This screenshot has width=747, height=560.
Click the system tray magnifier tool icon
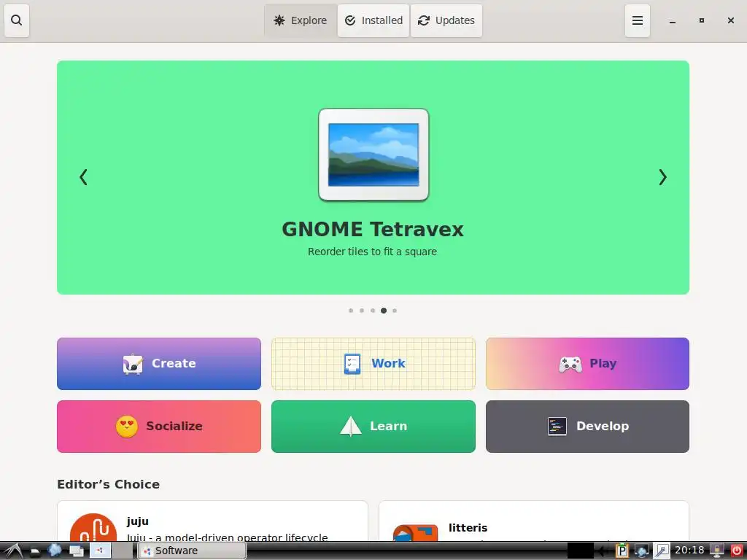[x=661, y=551]
